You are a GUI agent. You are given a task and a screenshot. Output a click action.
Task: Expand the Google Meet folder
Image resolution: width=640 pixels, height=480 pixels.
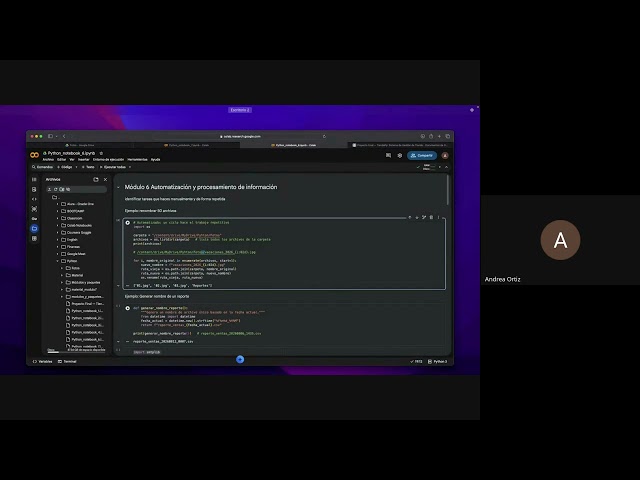click(x=58, y=254)
